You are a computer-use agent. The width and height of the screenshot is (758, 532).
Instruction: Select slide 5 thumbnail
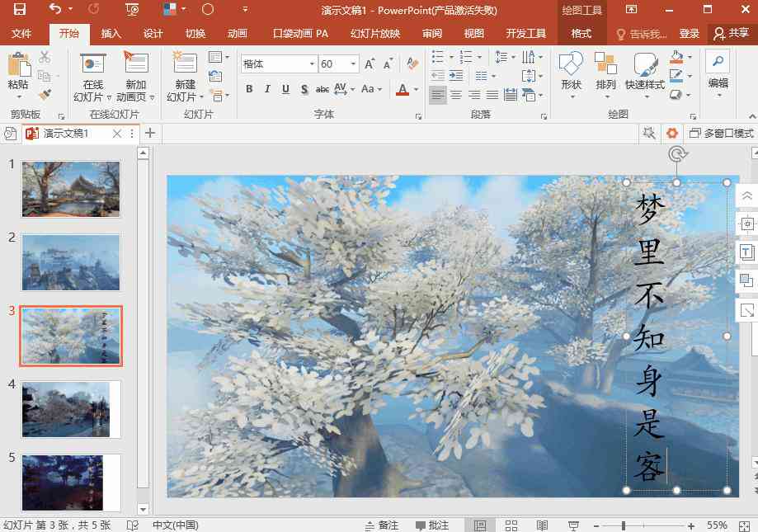pyautogui.click(x=71, y=483)
